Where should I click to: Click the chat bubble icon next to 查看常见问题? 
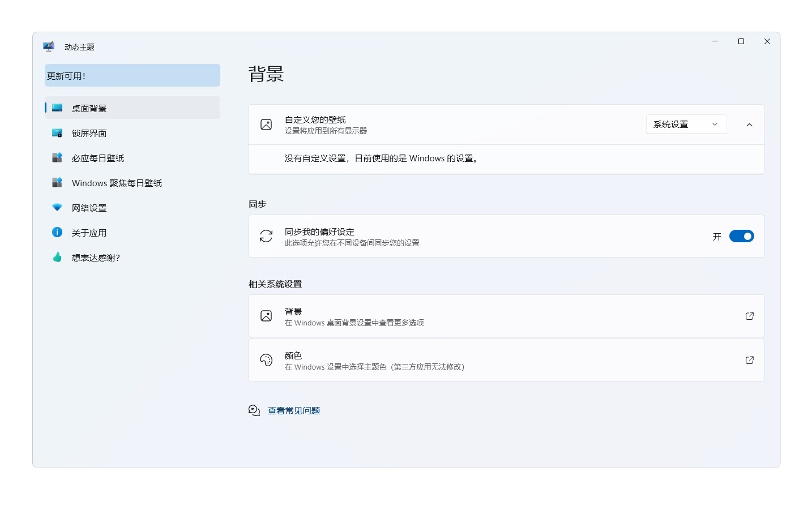254,410
